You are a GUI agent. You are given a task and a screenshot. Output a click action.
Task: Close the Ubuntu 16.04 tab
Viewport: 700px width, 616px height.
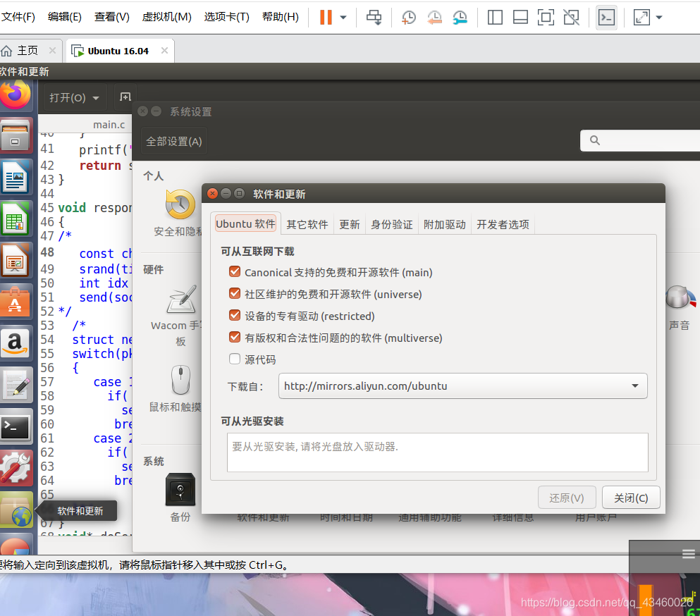tap(164, 51)
